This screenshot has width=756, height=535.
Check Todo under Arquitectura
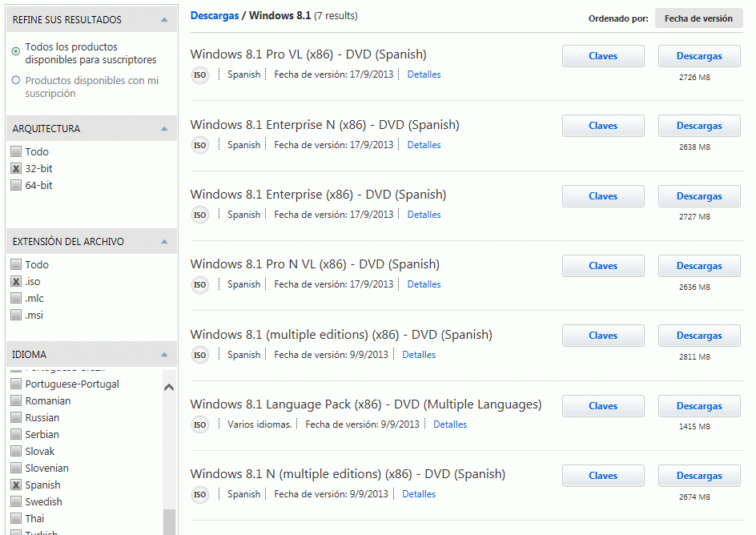[16, 152]
